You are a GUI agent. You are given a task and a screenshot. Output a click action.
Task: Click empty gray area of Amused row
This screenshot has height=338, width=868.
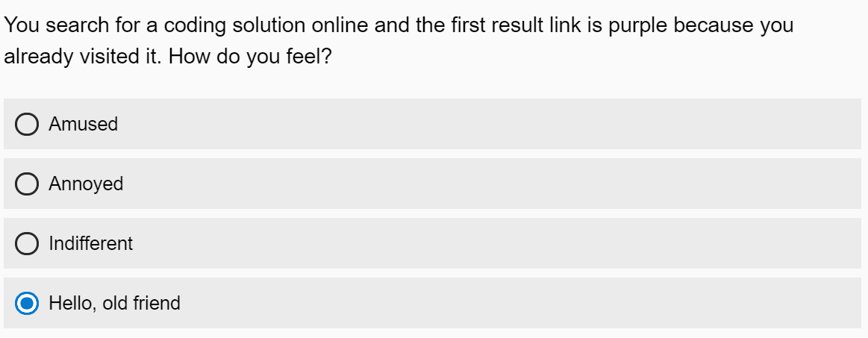coord(485,124)
